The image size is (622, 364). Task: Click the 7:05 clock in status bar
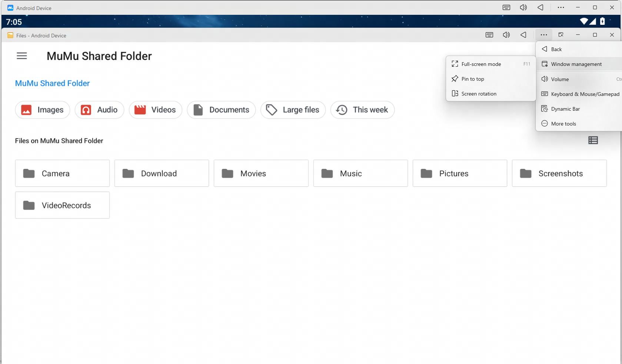click(14, 22)
